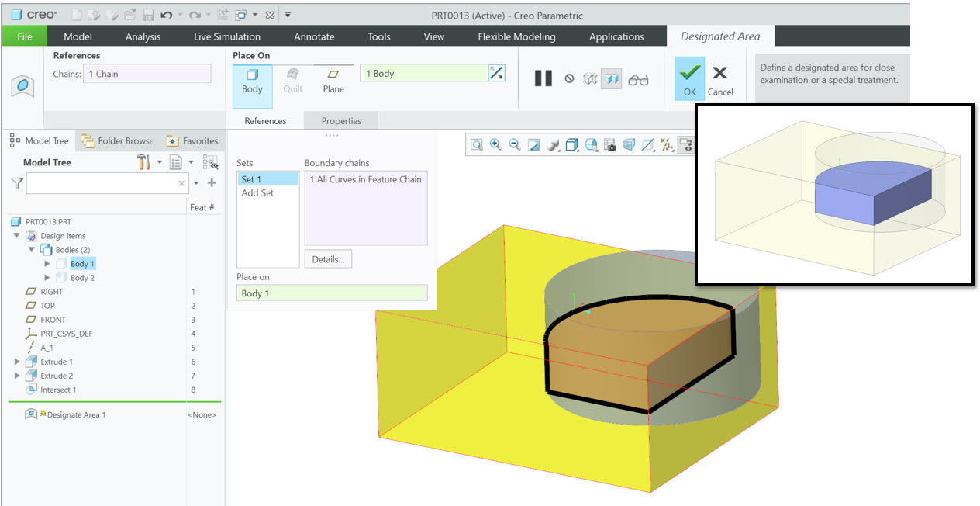Open the boundary chain Details dialog
Viewport: 980px width, 506px height.
point(328,258)
